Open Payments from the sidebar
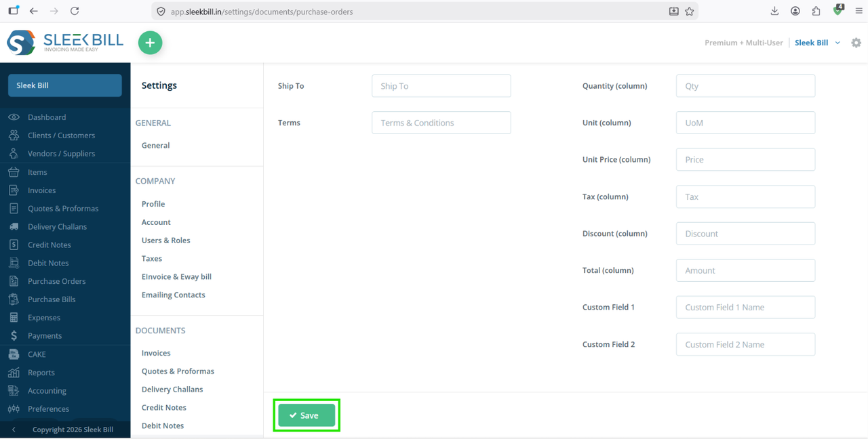This screenshot has width=868, height=439. pos(45,336)
